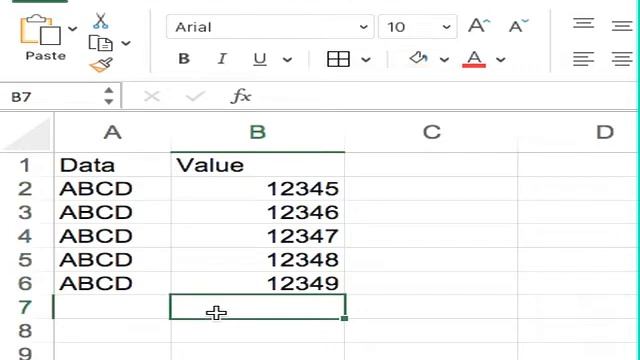Select row 4 header
640x360 pixels.
[x=26, y=236]
